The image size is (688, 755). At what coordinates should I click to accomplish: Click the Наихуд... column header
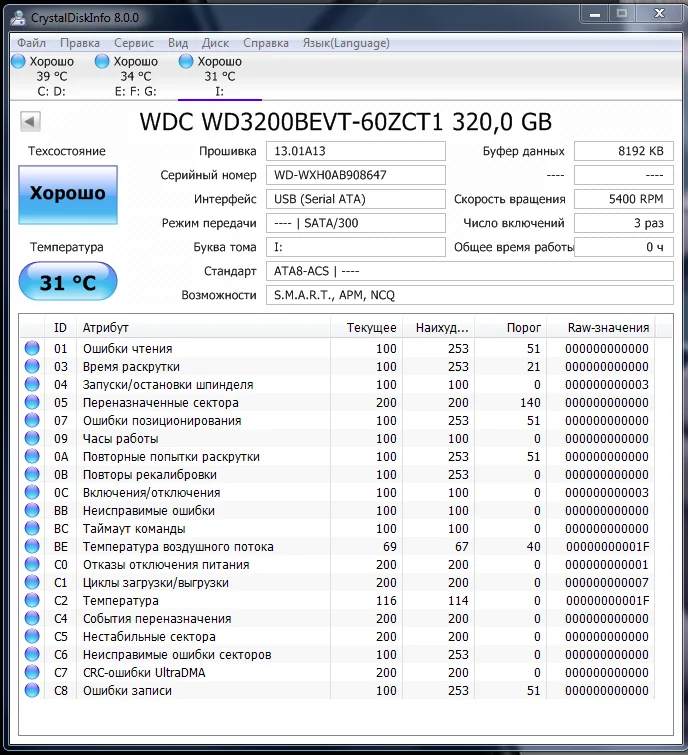click(439, 328)
